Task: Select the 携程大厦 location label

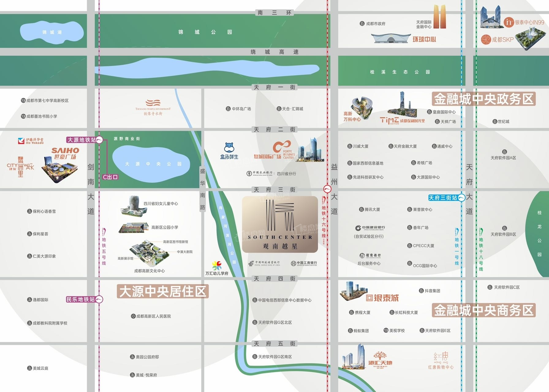Action: click(360, 312)
